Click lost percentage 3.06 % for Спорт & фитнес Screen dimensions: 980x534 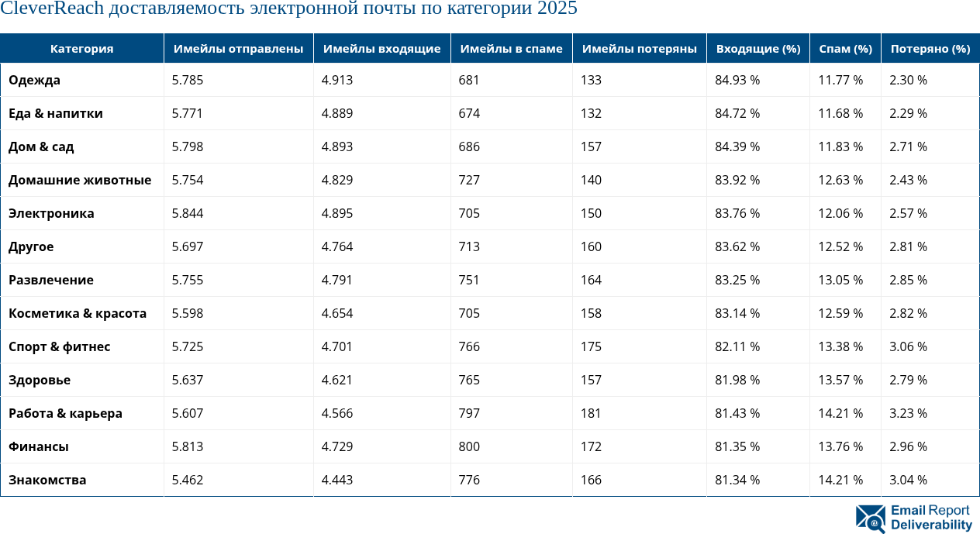click(x=909, y=346)
